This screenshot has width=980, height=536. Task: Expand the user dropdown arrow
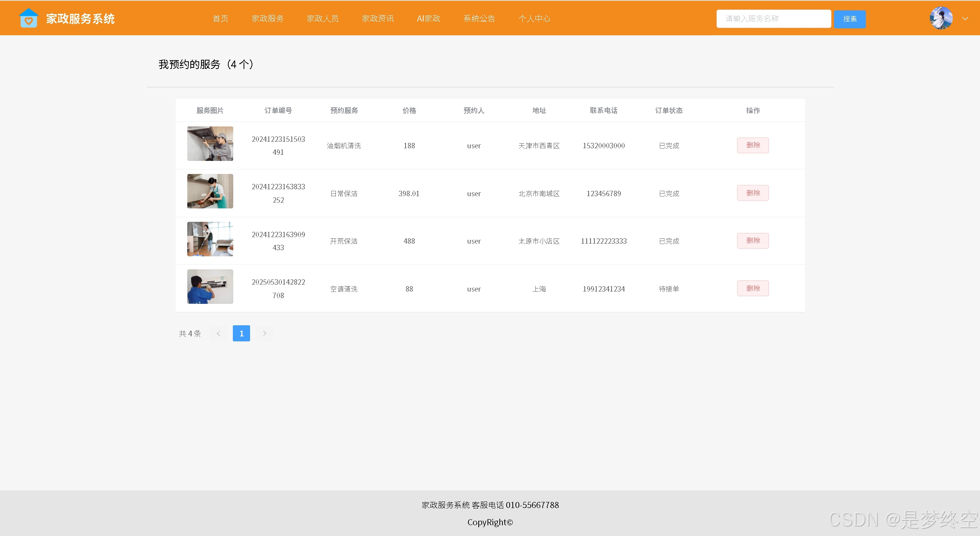[965, 18]
